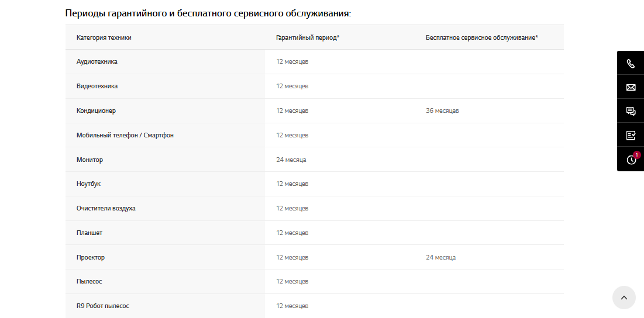Select '12 месяцев' warranty in Кондиционер row
Screen dimensions: 644x318
[292, 111]
